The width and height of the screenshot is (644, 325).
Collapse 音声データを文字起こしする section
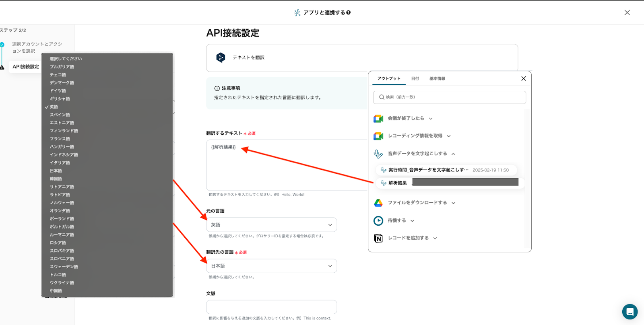(x=453, y=154)
